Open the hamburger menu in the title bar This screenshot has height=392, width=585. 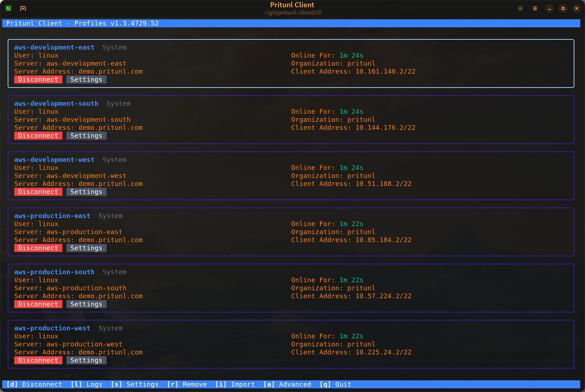click(x=535, y=8)
